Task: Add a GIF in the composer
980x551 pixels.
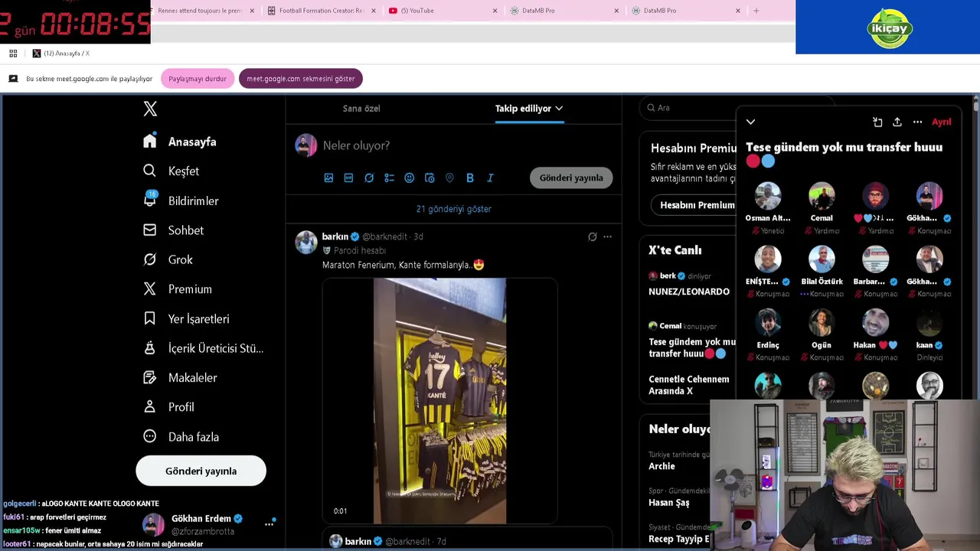Action: (348, 178)
